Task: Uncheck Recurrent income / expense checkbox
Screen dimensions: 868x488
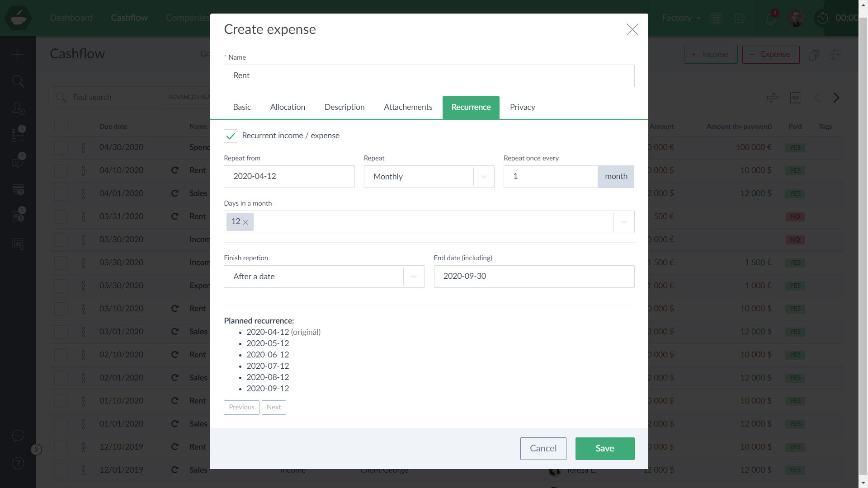Action: [x=231, y=136]
